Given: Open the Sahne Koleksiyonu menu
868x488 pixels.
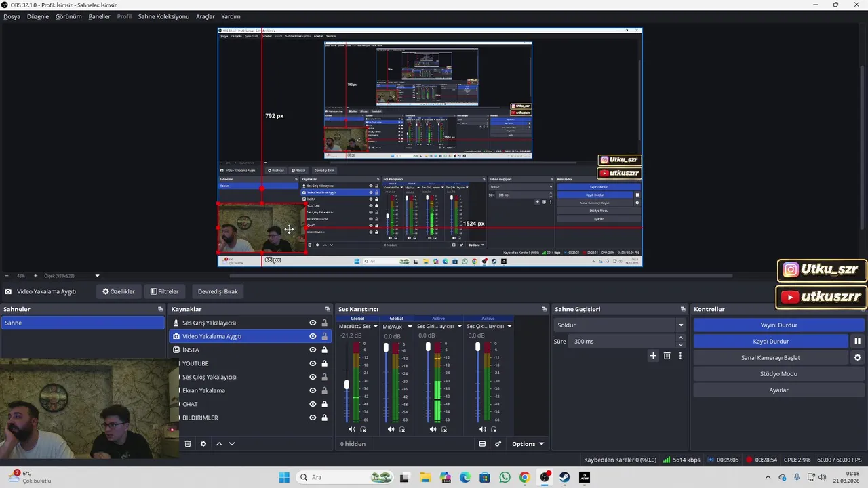Looking at the screenshot, I should coord(163,16).
